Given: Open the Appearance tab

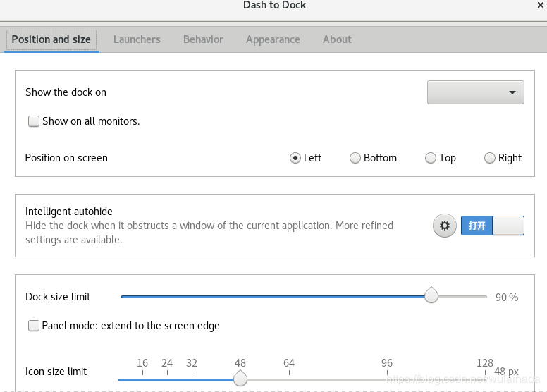Looking at the screenshot, I should (x=273, y=39).
